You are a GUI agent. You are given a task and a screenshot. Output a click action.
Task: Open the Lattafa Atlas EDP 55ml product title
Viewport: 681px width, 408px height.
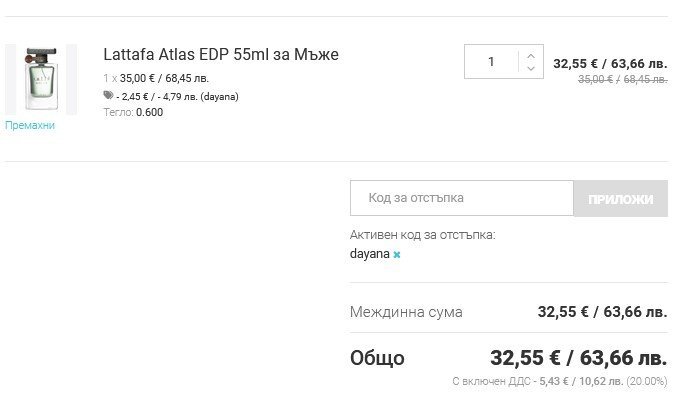coord(221,54)
